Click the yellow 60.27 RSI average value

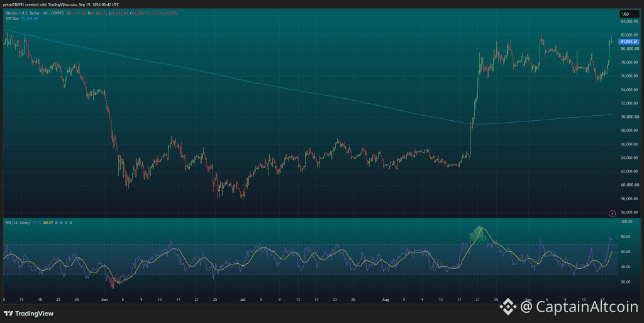point(48,223)
